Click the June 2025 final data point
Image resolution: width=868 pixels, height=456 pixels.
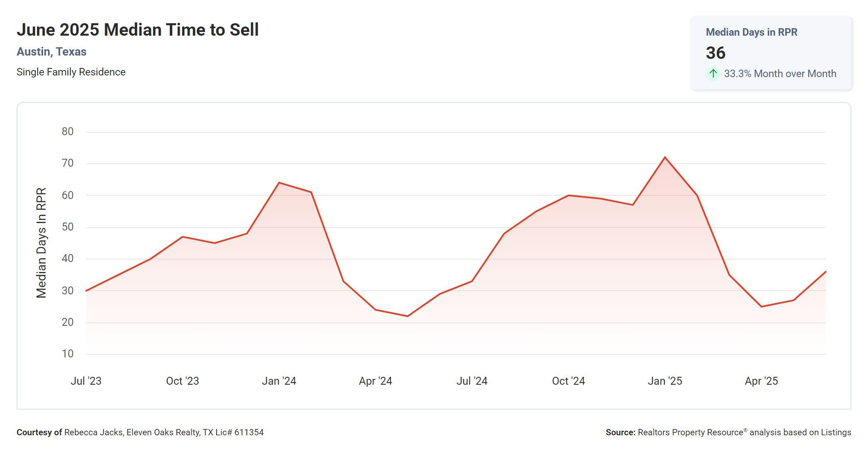click(x=825, y=272)
